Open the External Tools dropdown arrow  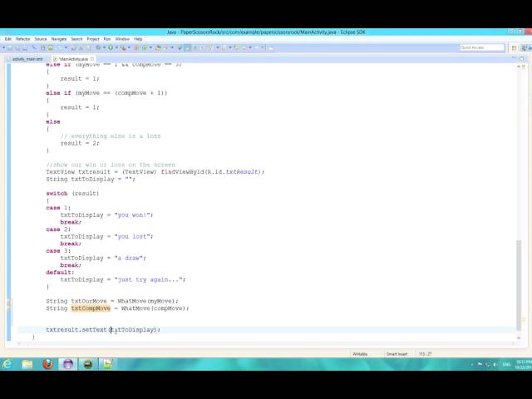coord(129,48)
